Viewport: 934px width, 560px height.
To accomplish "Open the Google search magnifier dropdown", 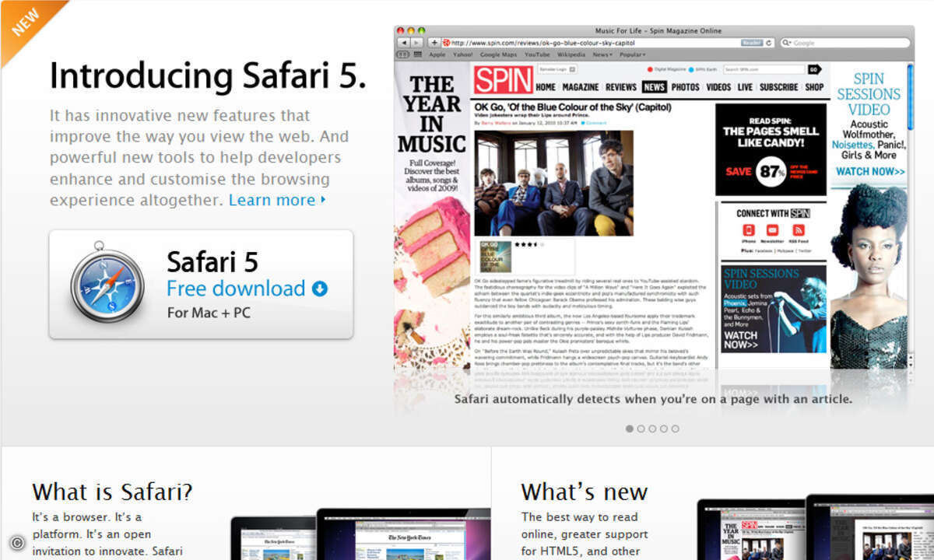I will tap(788, 43).
